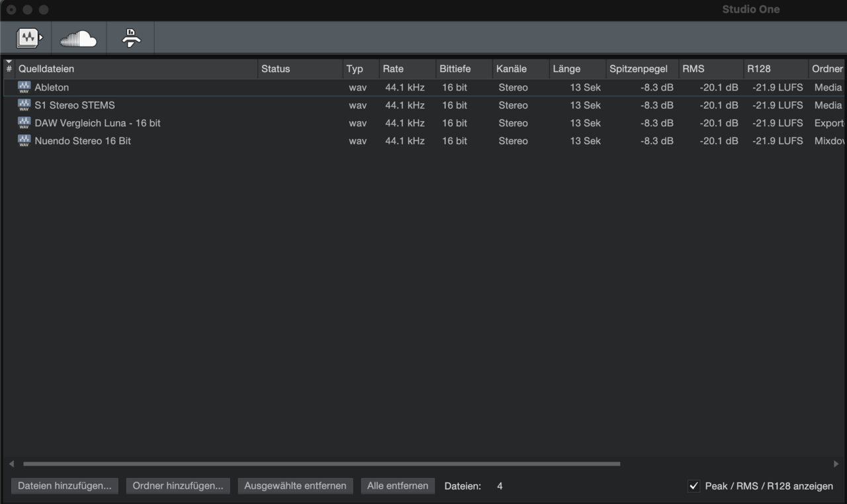Click the 16 bit value in S1 Stereo STEMS row
847x504 pixels.
pos(455,105)
